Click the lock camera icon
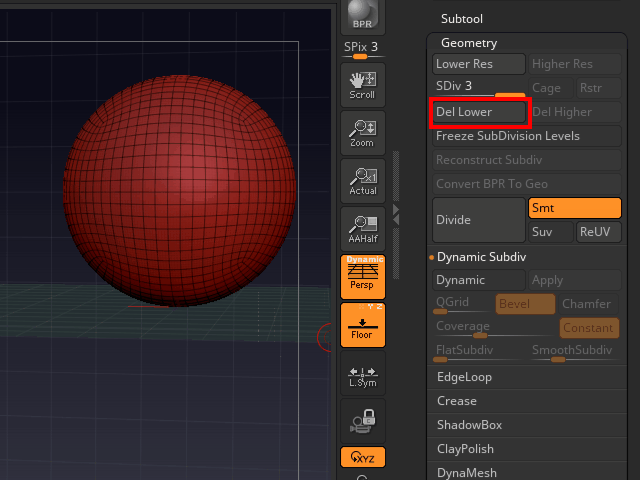The width and height of the screenshot is (640, 480). click(362, 420)
